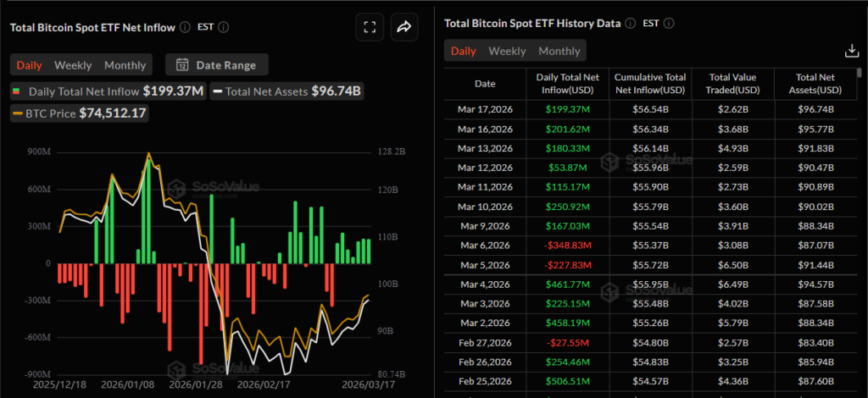Select the Daily tab in history table

tap(463, 51)
